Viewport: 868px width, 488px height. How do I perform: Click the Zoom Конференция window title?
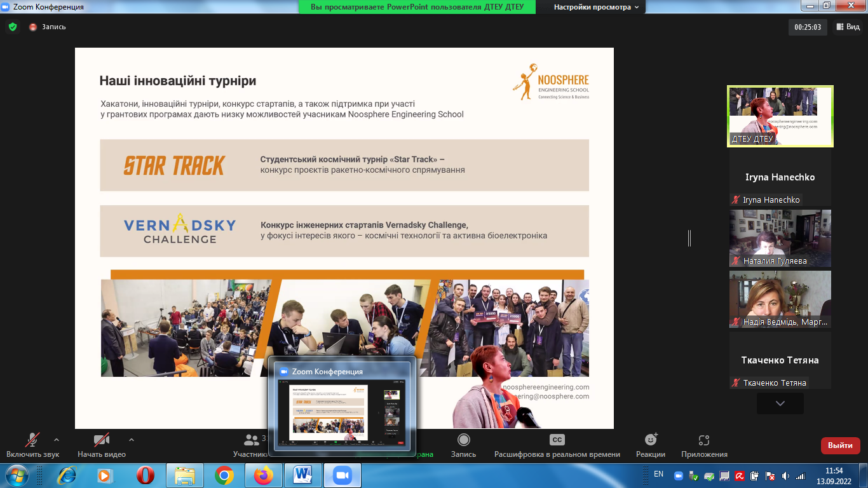(47, 7)
